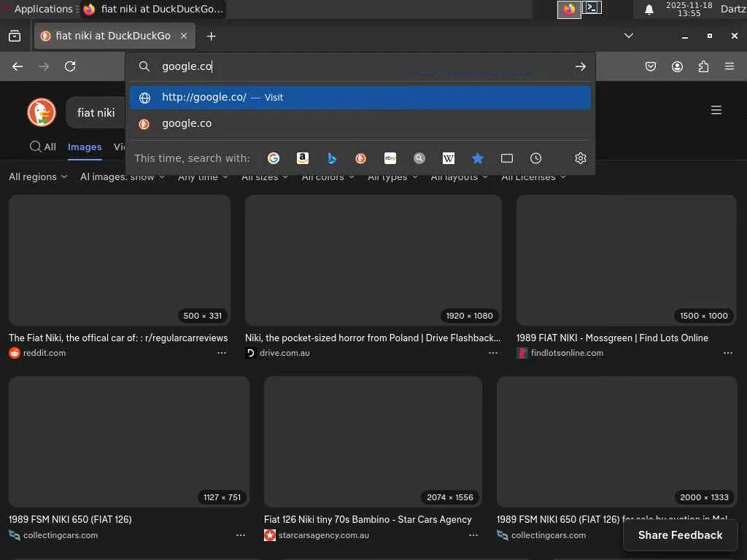Open the Save to Pocket icon

pyautogui.click(x=650, y=66)
